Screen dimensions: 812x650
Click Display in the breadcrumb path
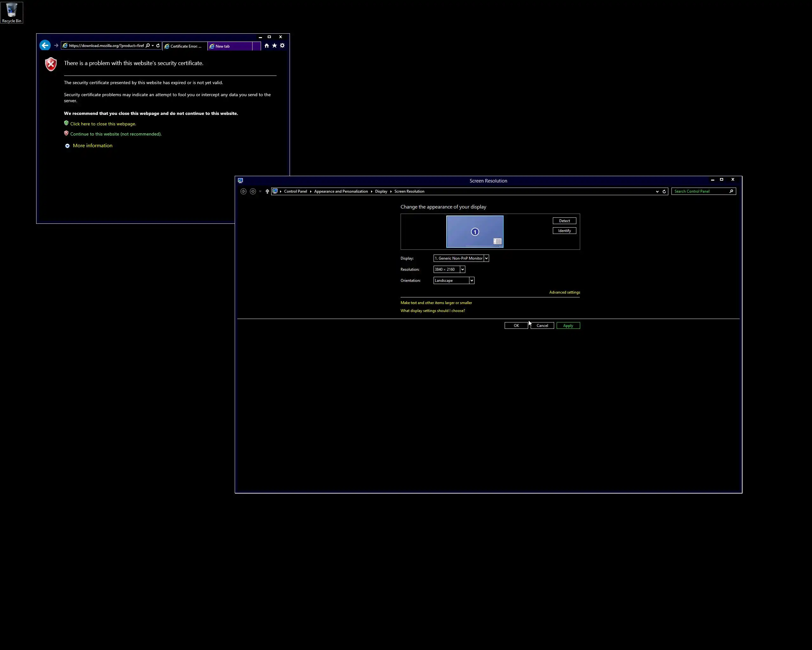pos(381,191)
